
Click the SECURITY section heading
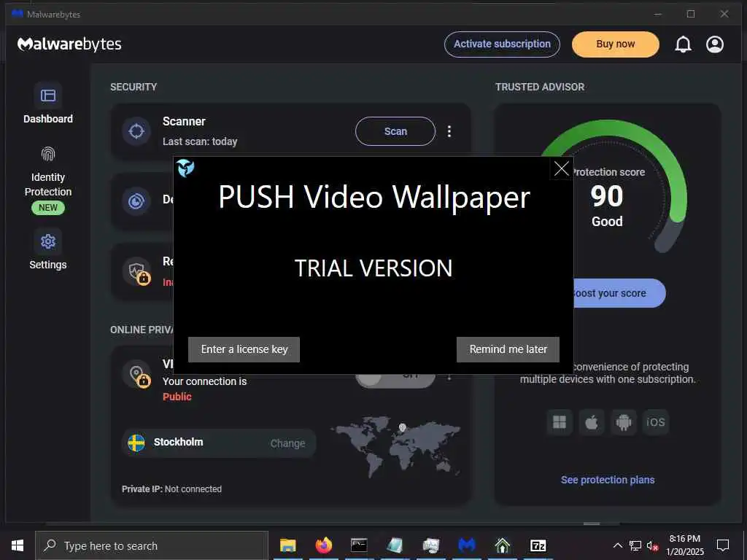133,87
